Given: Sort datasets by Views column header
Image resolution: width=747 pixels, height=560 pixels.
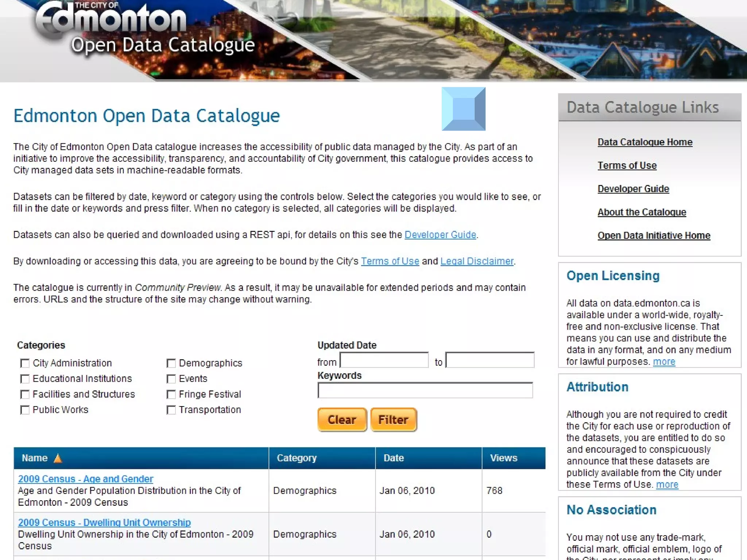Looking at the screenshot, I should [503, 458].
